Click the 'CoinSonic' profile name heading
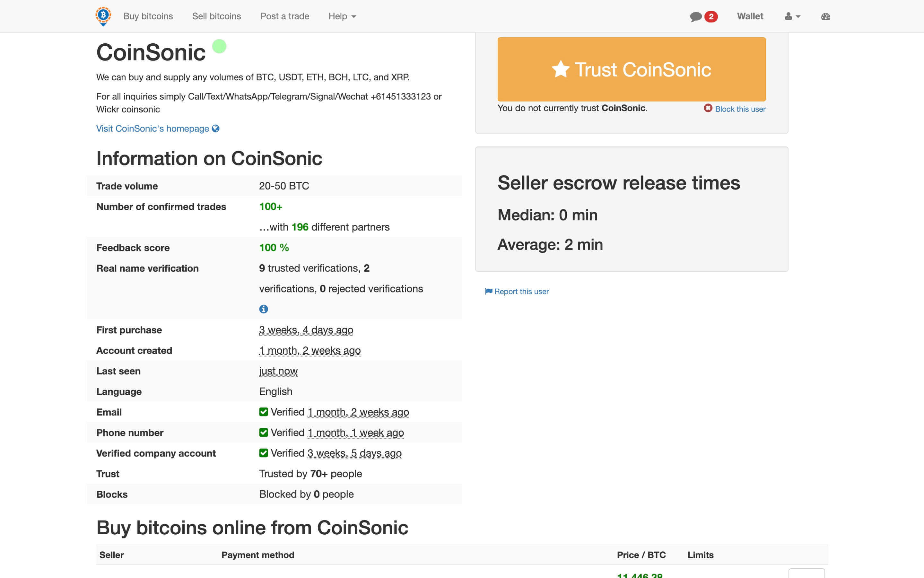The image size is (924, 578). pos(151,52)
